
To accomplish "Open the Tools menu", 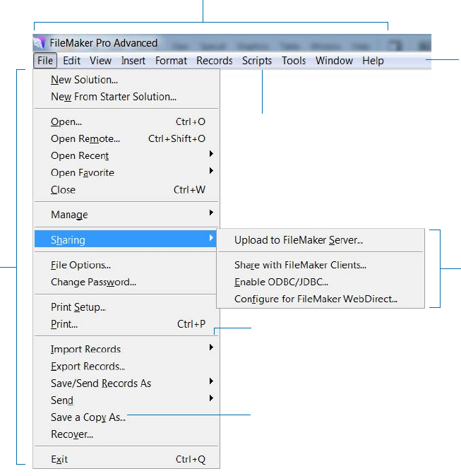I will point(294,61).
